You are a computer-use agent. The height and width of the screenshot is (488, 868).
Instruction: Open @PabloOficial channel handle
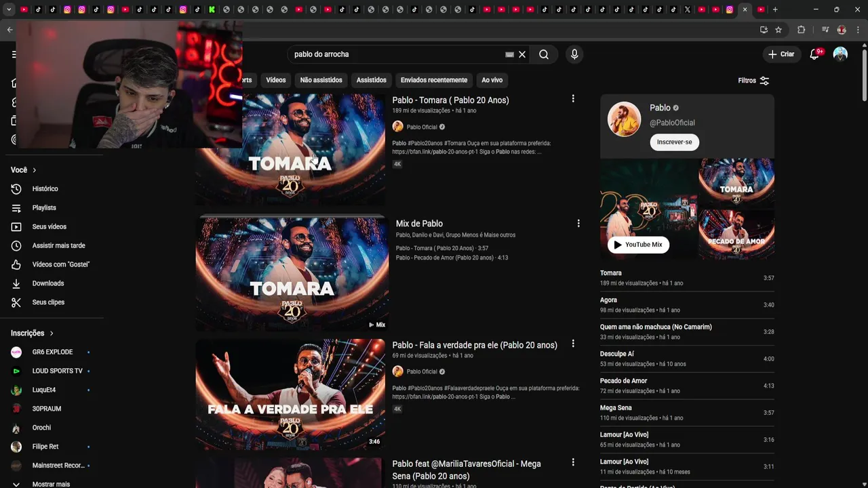point(672,123)
